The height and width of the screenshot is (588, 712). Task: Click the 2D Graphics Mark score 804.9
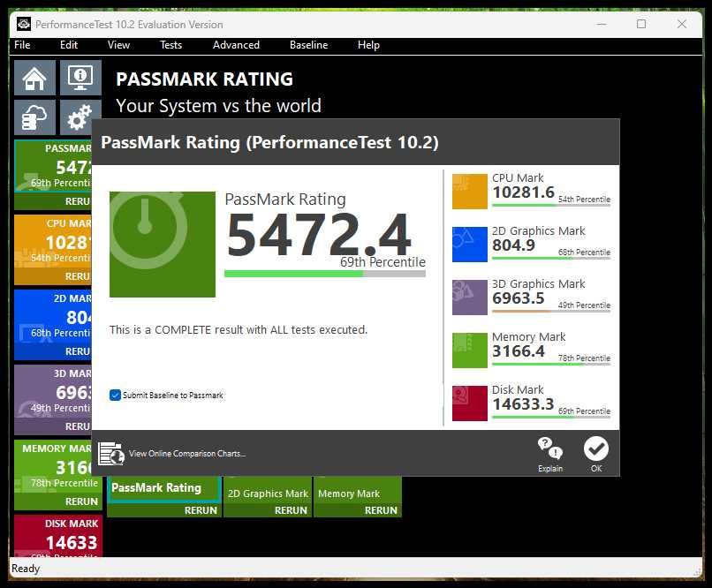click(x=513, y=245)
